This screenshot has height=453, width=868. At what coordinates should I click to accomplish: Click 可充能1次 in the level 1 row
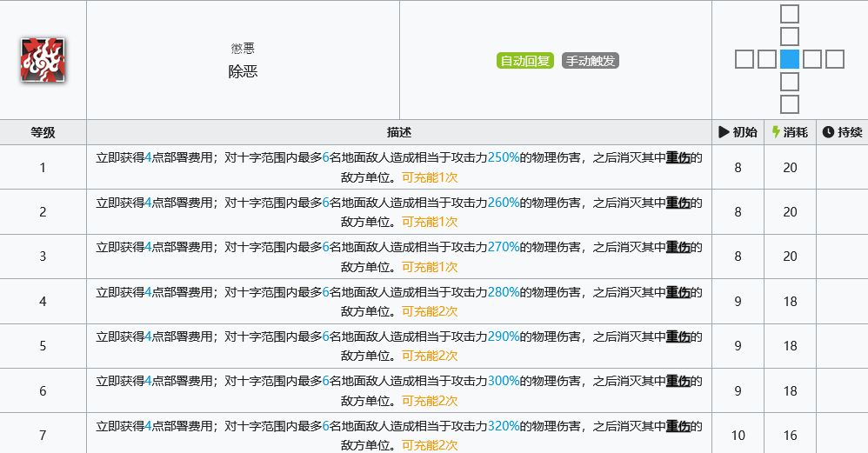point(430,177)
